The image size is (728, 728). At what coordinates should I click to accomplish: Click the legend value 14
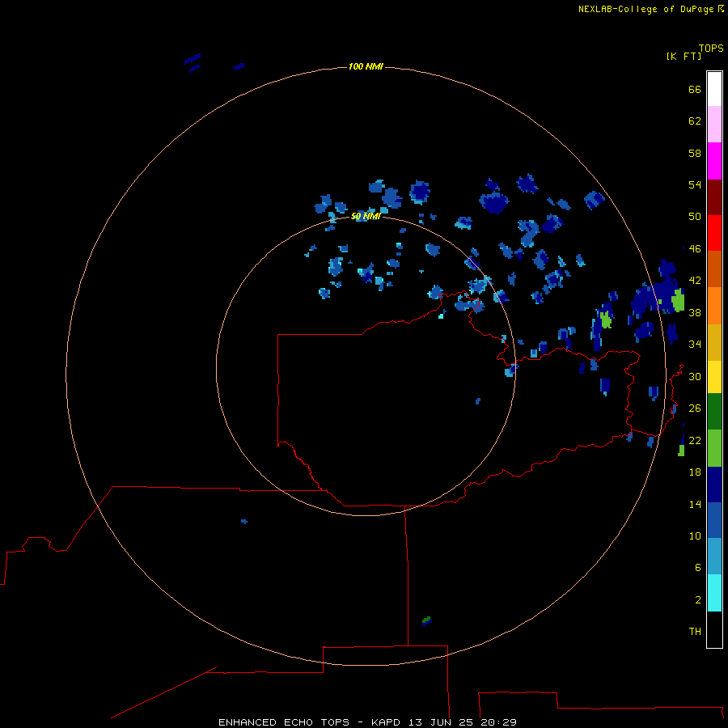tap(695, 504)
